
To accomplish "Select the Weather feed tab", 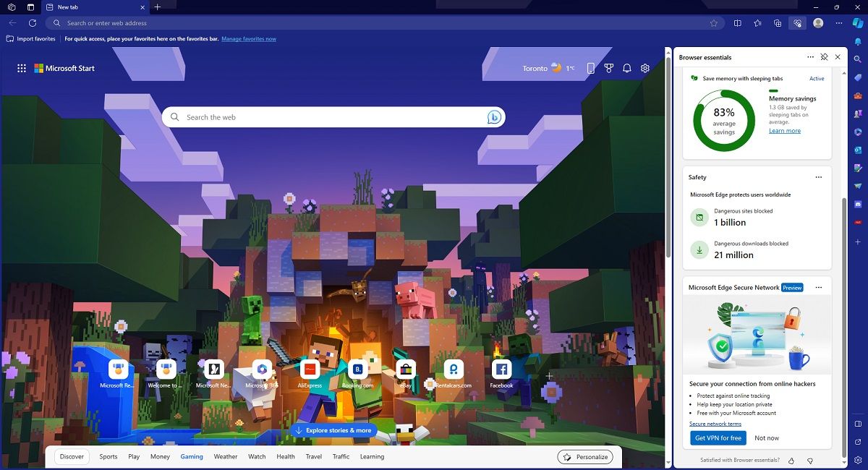I will (225, 457).
